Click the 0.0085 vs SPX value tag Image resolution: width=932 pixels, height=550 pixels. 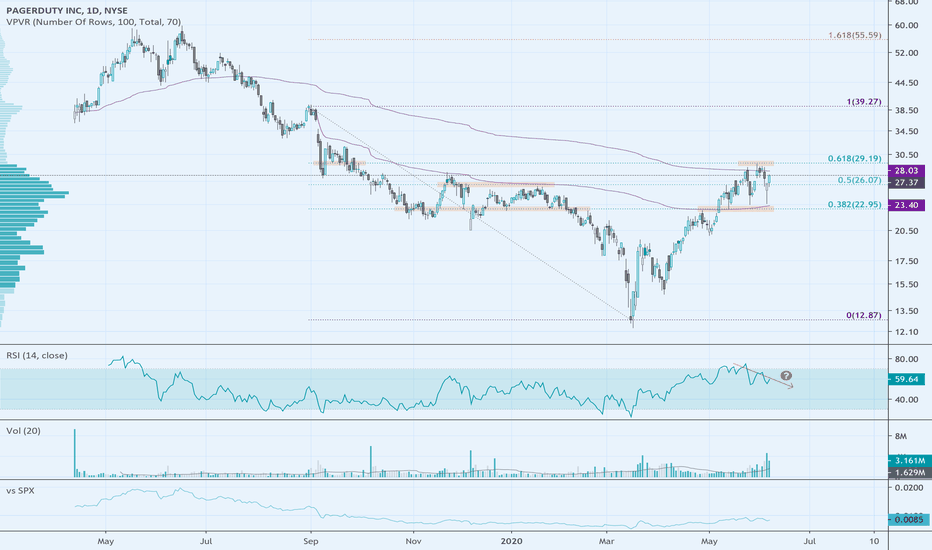point(909,520)
